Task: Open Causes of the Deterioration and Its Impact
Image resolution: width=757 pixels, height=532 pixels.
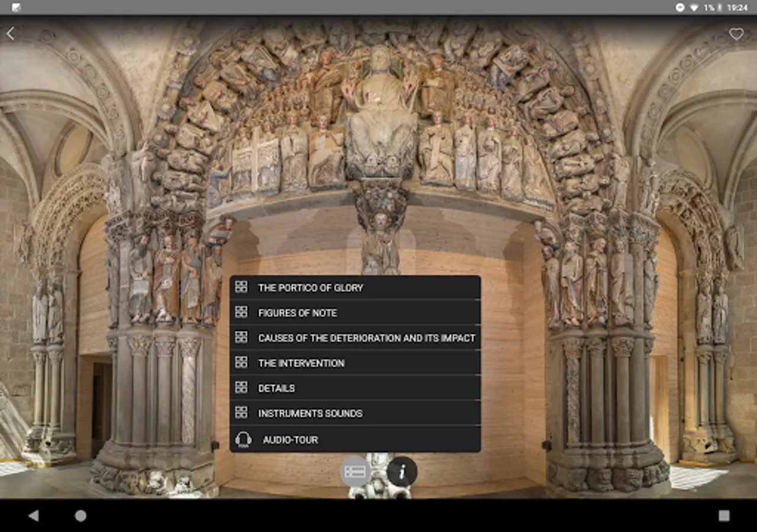Action: [x=355, y=338]
